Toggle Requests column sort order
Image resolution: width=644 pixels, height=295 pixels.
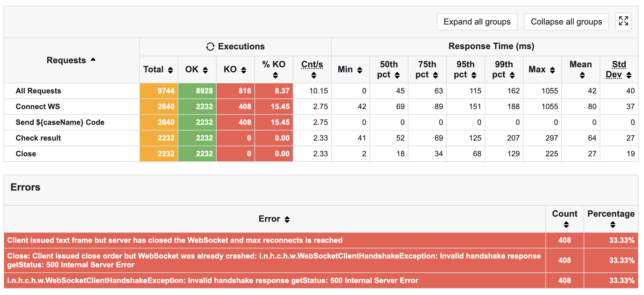point(93,60)
